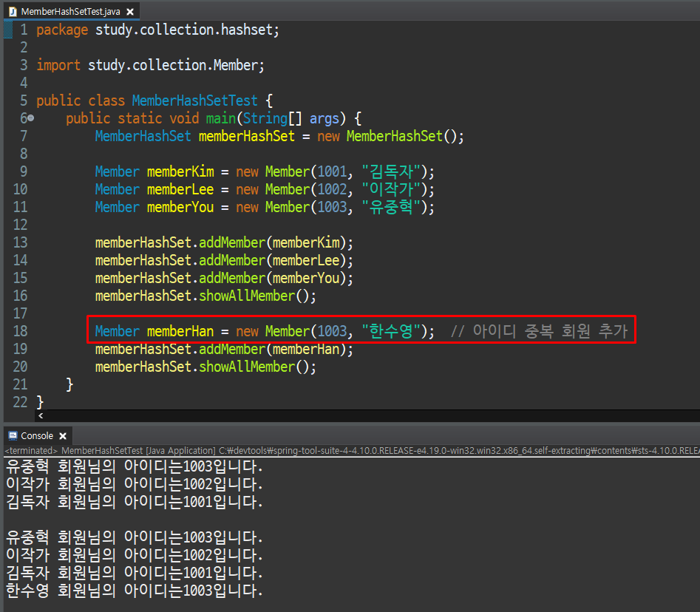Click memberHan variable on line 18
This screenshot has width=700, height=612.
pos(180,331)
